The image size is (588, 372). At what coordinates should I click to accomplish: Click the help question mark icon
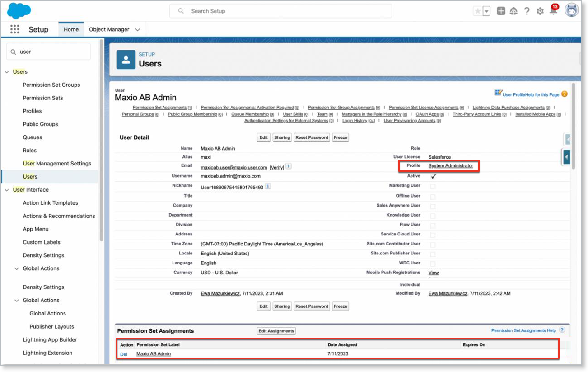527,11
